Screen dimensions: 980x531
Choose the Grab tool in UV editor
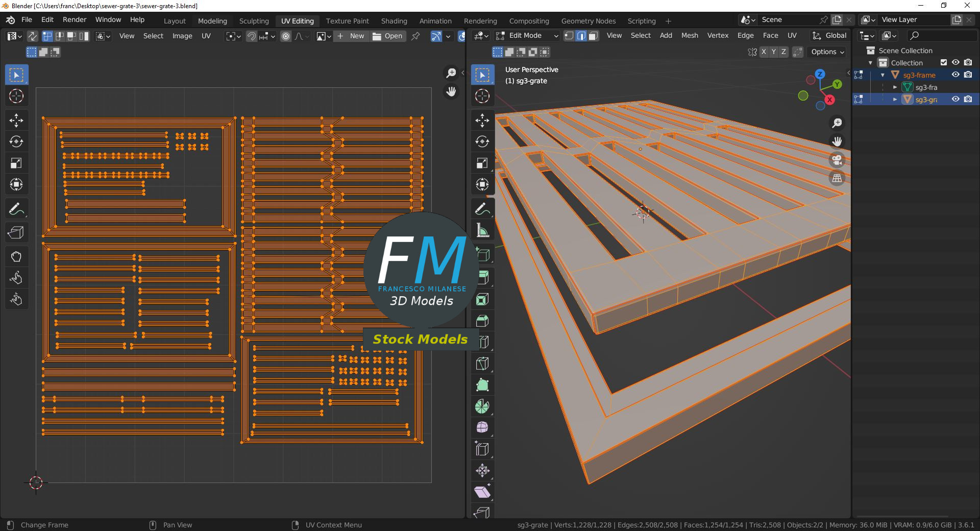(16, 256)
